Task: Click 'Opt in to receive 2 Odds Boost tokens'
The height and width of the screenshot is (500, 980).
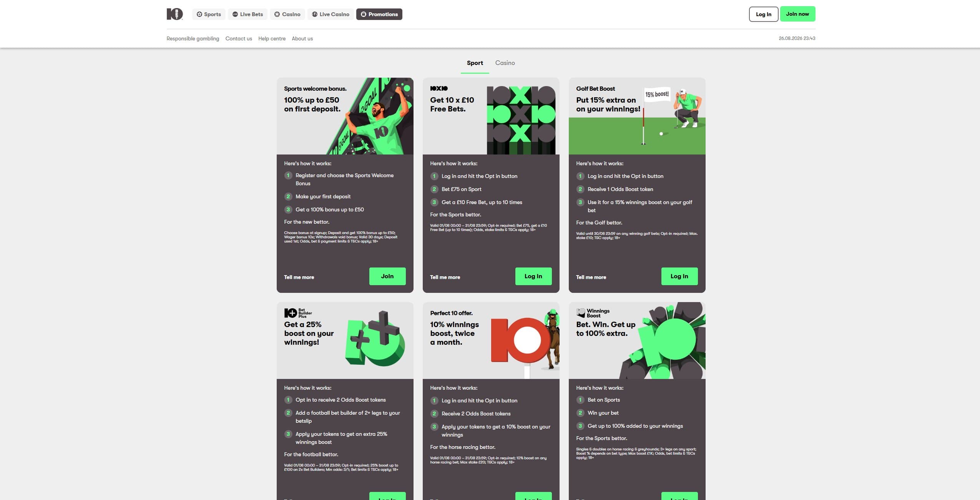Action: tap(341, 400)
